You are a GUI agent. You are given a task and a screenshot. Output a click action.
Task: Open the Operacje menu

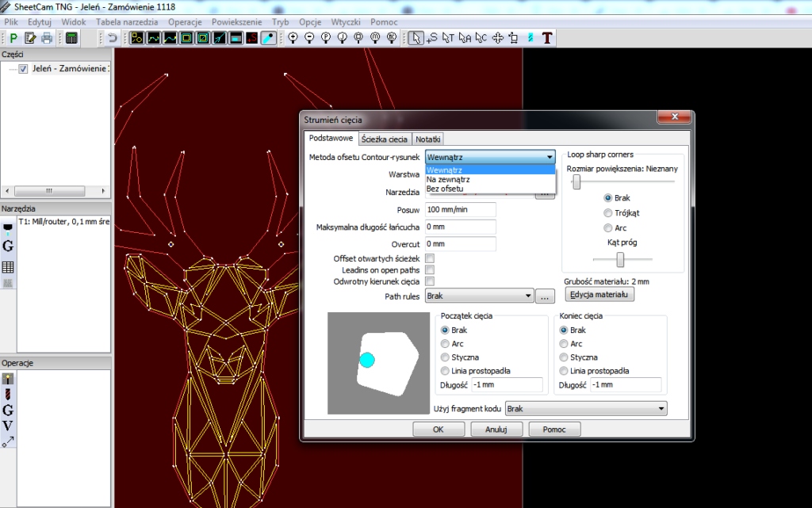(x=184, y=22)
